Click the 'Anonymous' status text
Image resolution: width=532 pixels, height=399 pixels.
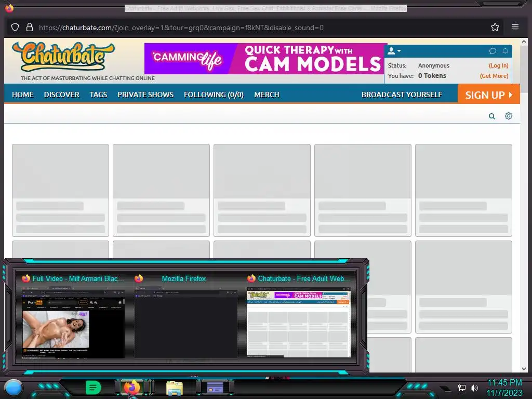pyautogui.click(x=434, y=65)
